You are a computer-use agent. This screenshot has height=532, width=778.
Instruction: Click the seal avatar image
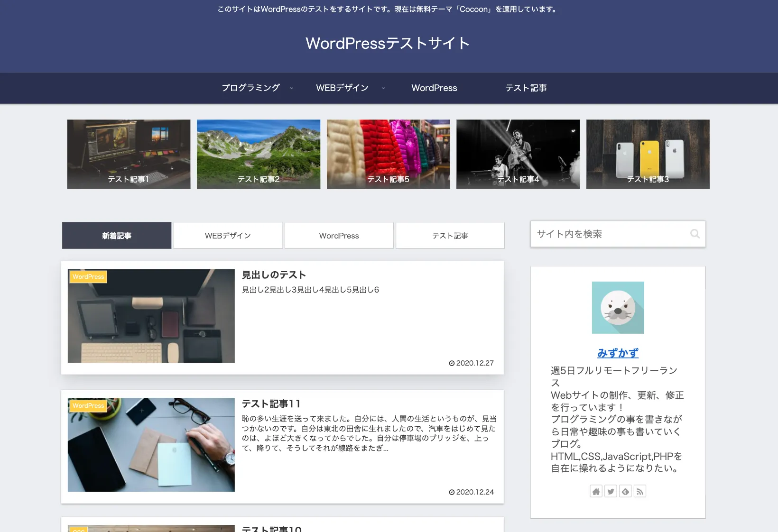pyautogui.click(x=618, y=308)
